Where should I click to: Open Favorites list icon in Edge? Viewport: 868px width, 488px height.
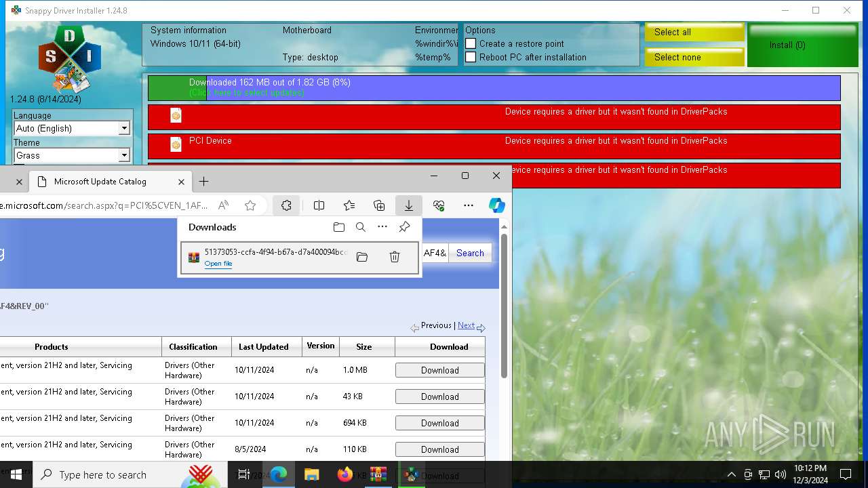click(349, 205)
